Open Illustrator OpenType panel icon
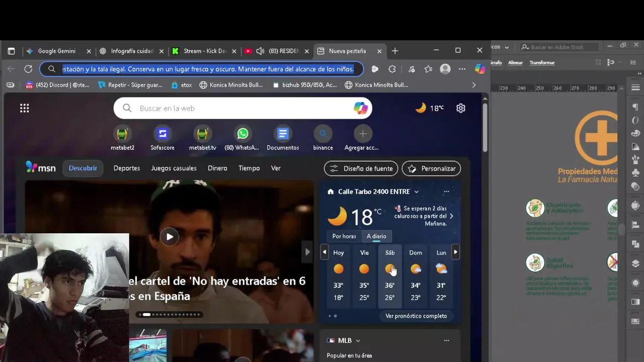 pyautogui.click(x=635, y=121)
